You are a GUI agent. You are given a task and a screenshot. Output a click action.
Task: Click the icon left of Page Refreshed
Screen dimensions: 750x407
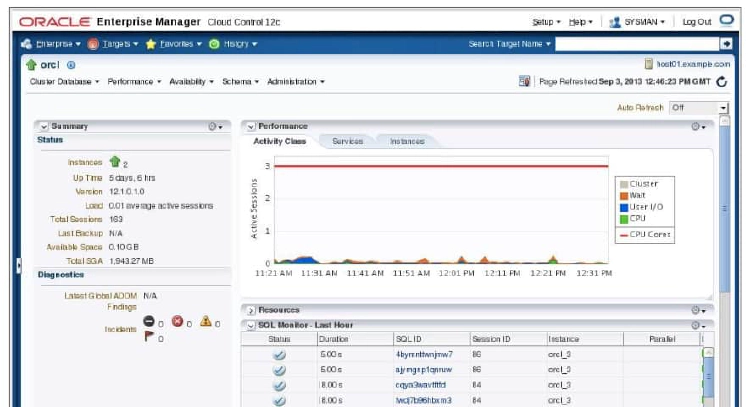tap(524, 81)
